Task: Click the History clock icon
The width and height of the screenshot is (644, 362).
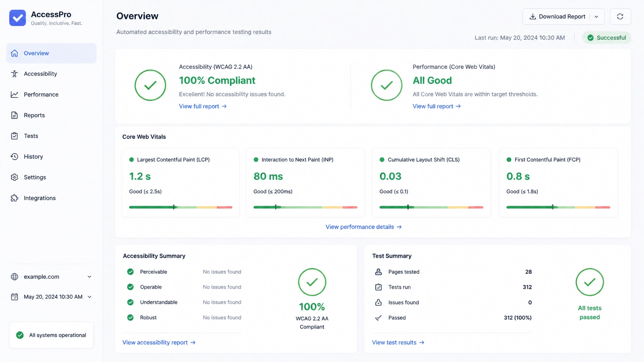Action: [x=14, y=157]
